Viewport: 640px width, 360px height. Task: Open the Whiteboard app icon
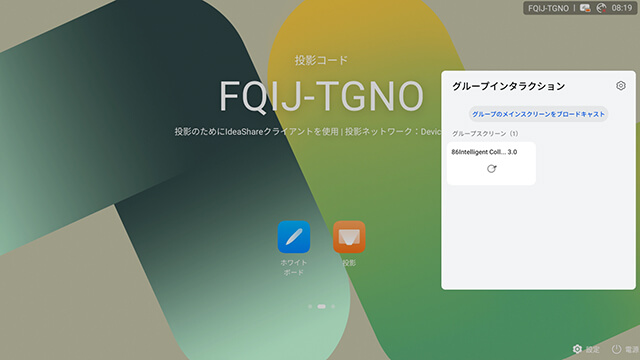pyautogui.click(x=294, y=237)
